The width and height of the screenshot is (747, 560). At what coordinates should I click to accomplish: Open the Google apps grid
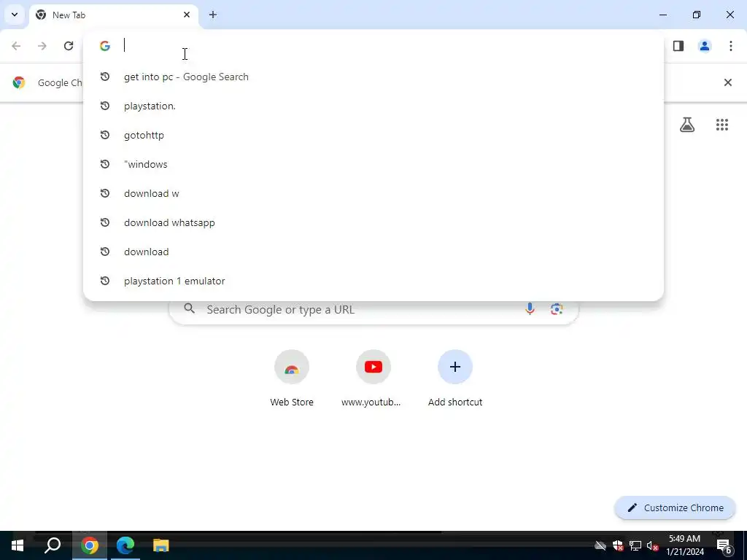click(722, 125)
